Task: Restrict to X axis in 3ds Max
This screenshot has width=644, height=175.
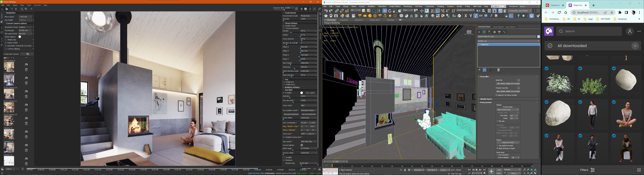Action: (466, 16)
